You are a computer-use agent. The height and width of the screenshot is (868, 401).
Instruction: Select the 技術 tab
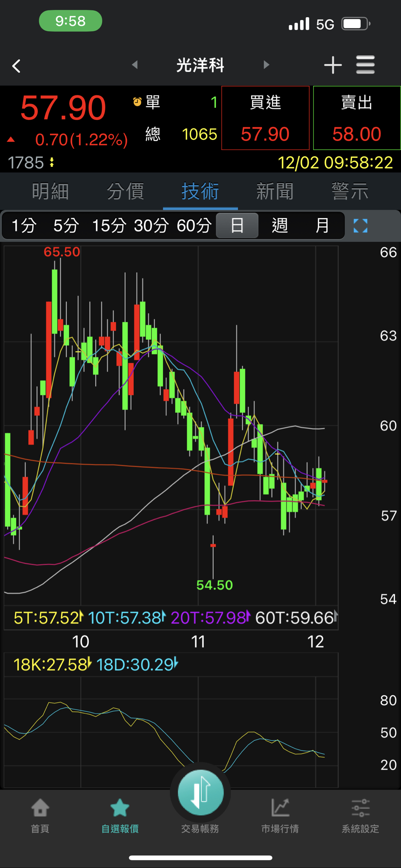[x=200, y=191]
